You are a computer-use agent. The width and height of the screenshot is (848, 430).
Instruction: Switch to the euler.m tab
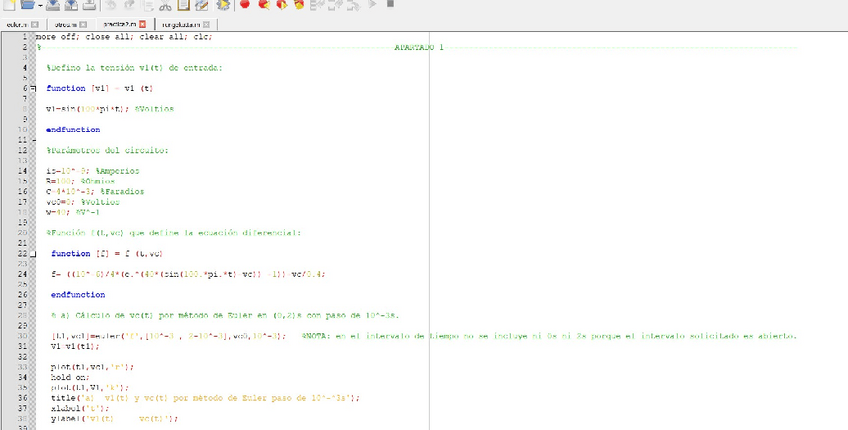click(x=16, y=22)
